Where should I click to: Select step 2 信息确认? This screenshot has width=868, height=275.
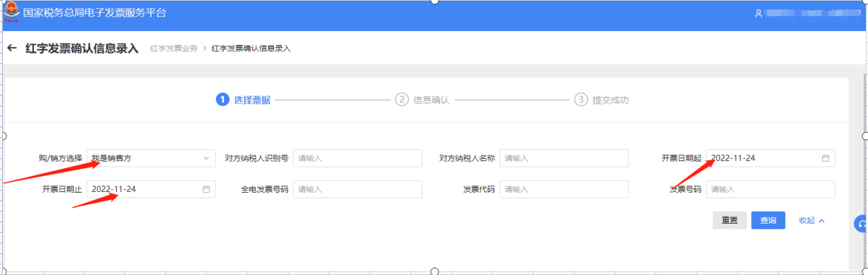click(x=422, y=100)
